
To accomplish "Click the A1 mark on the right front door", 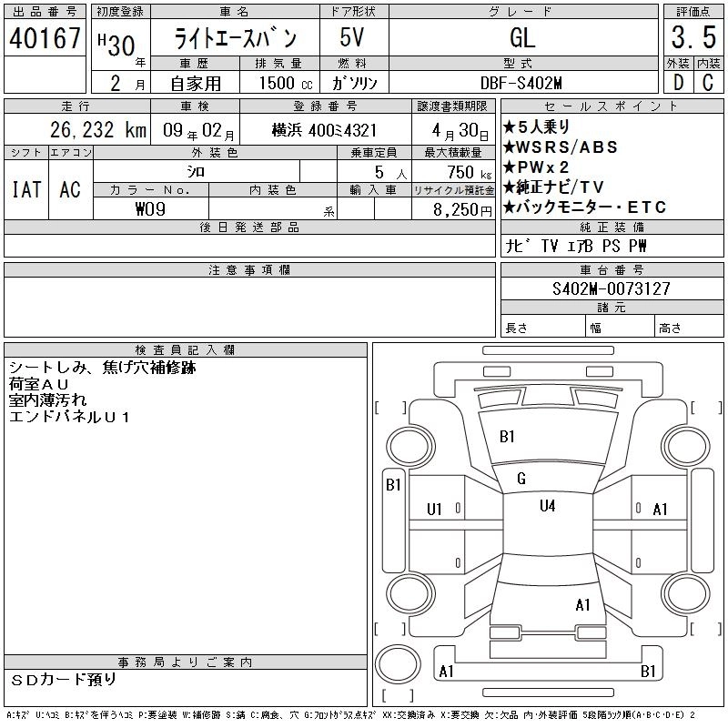I will coord(661,510).
